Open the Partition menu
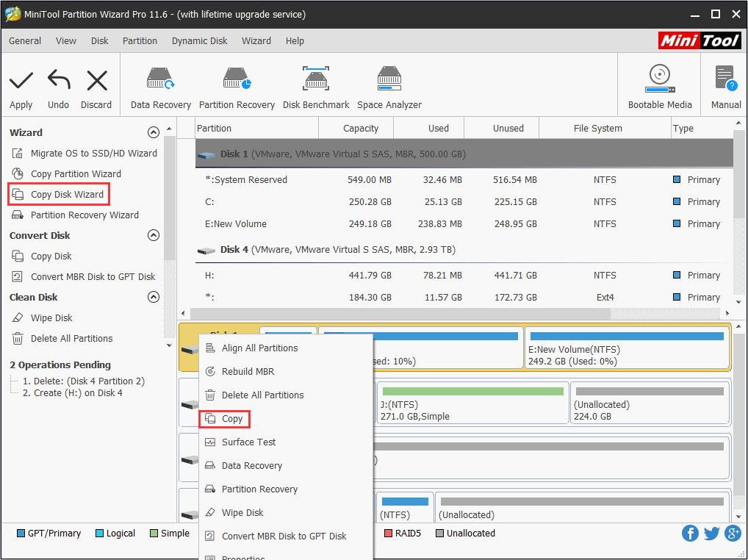Screen dimensions: 748x560 pyautogui.click(x=140, y=41)
